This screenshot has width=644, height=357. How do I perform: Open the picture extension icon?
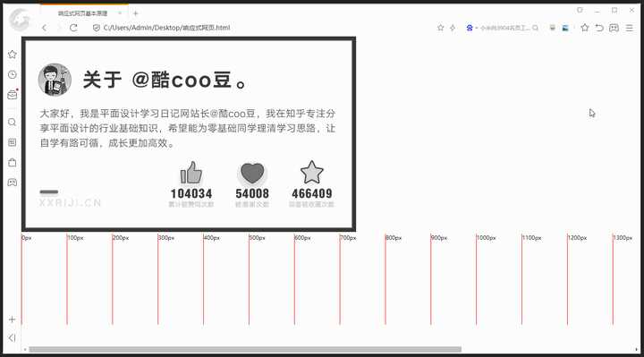click(x=565, y=28)
